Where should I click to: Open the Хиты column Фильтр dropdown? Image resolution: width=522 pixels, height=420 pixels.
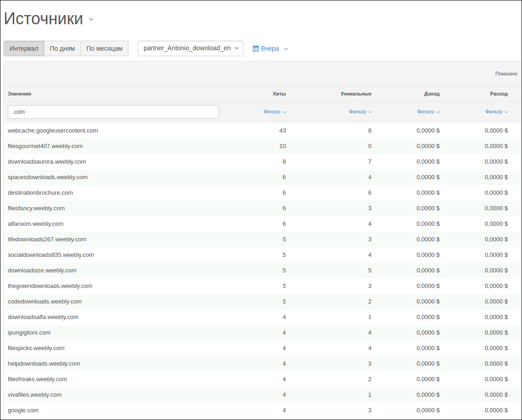coord(274,112)
